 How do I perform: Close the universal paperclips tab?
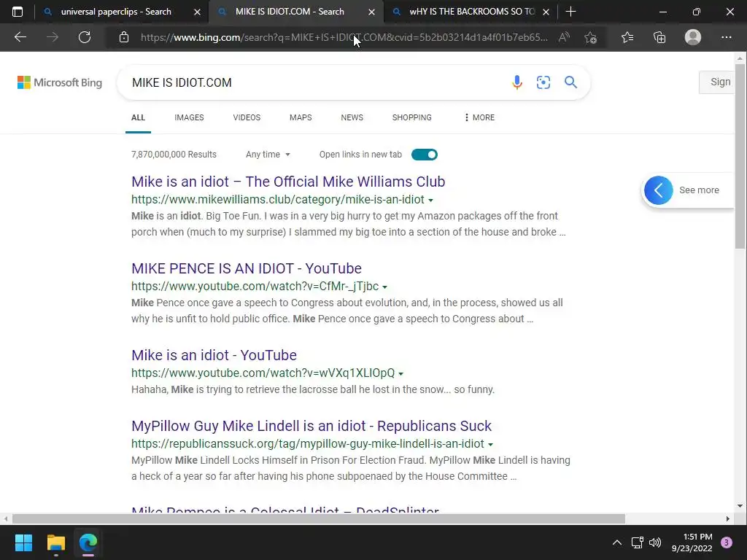point(197,12)
